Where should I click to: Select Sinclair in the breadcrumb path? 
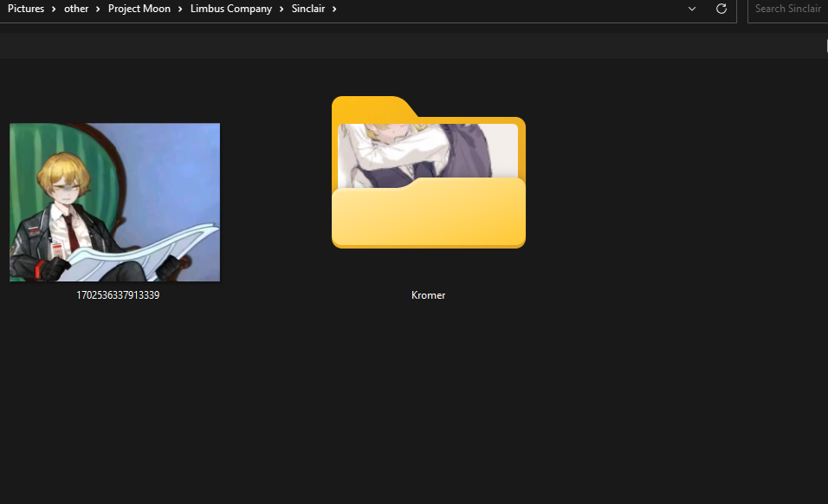308,9
